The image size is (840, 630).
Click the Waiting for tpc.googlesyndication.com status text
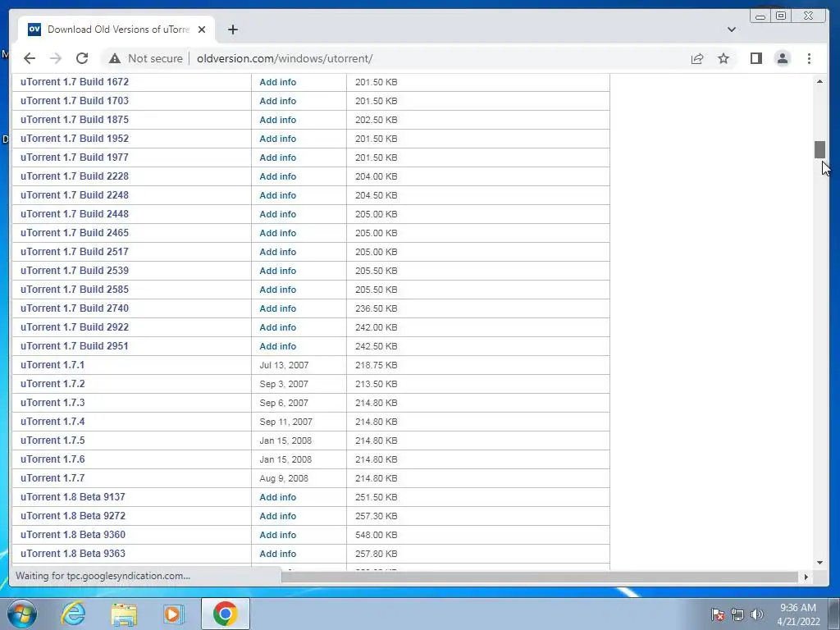[103, 576]
